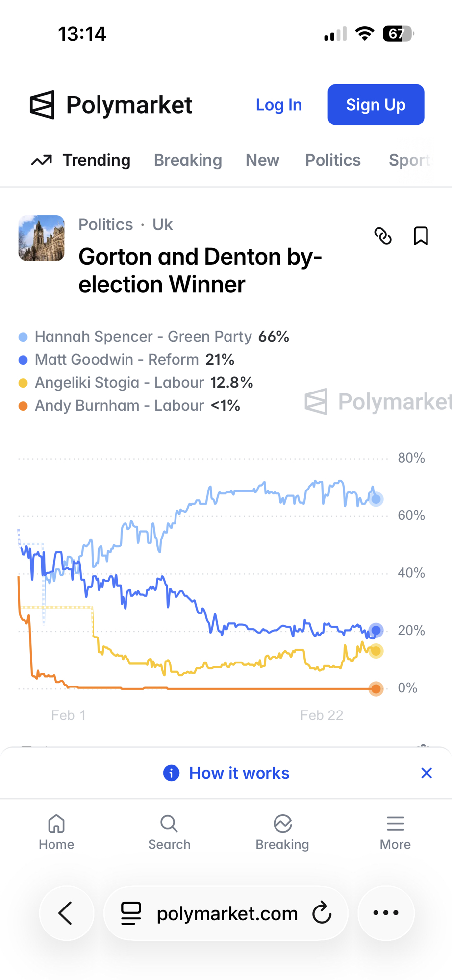Open Breaking in bottom navigation bar
Viewport: 452px width, 980px height.
click(x=282, y=832)
